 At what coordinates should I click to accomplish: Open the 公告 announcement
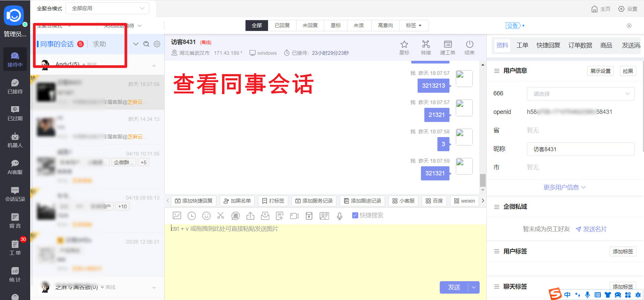coord(513,26)
